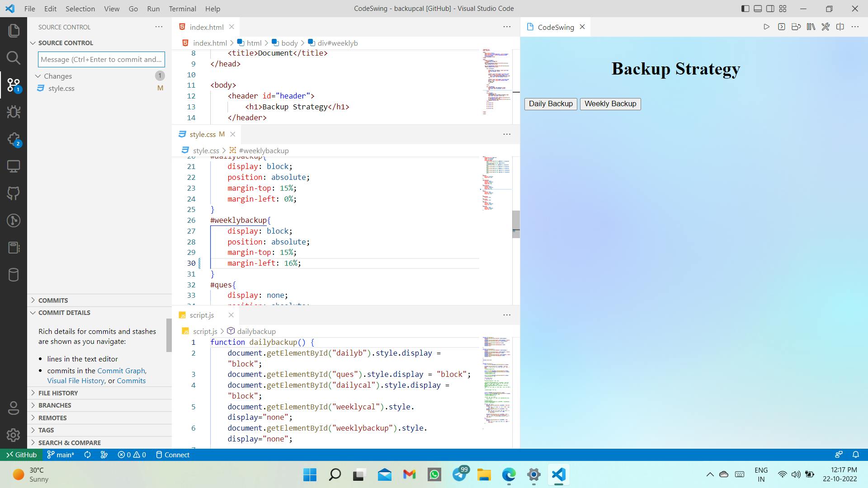The width and height of the screenshot is (868, 488).
Task: Click the Connect button in the status bar
Action: (x=172, y=455)
